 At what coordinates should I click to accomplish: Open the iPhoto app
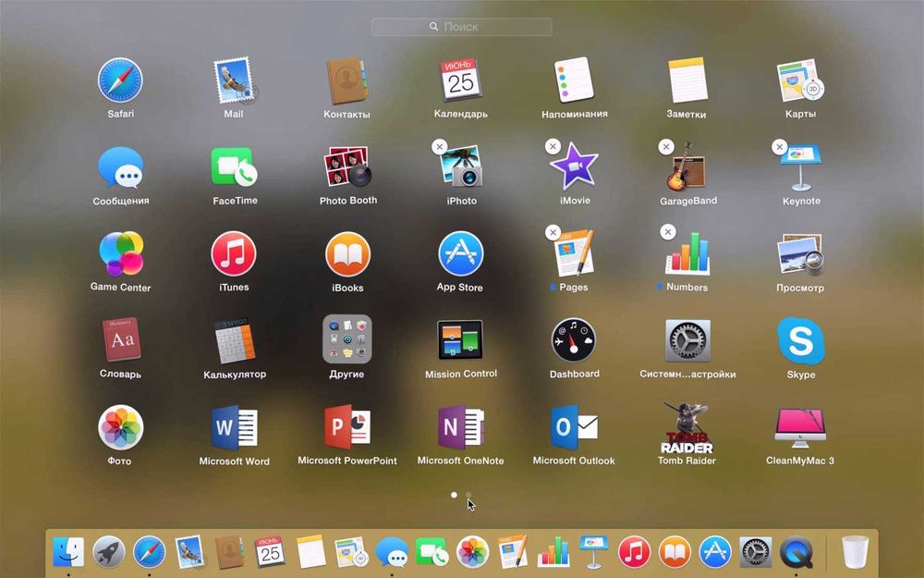point(462,167)
